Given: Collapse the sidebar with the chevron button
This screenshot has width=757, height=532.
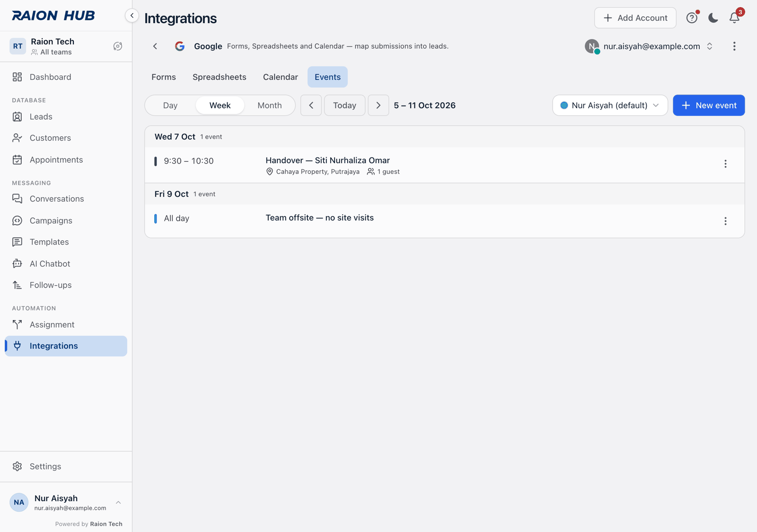Looking at the screenshot, I should tap(132, 16).
